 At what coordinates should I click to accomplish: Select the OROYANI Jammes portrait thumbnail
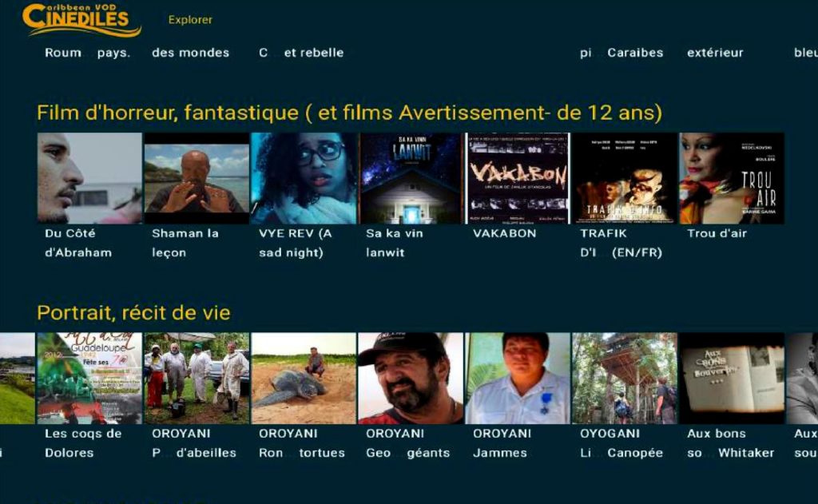(518, 379)
